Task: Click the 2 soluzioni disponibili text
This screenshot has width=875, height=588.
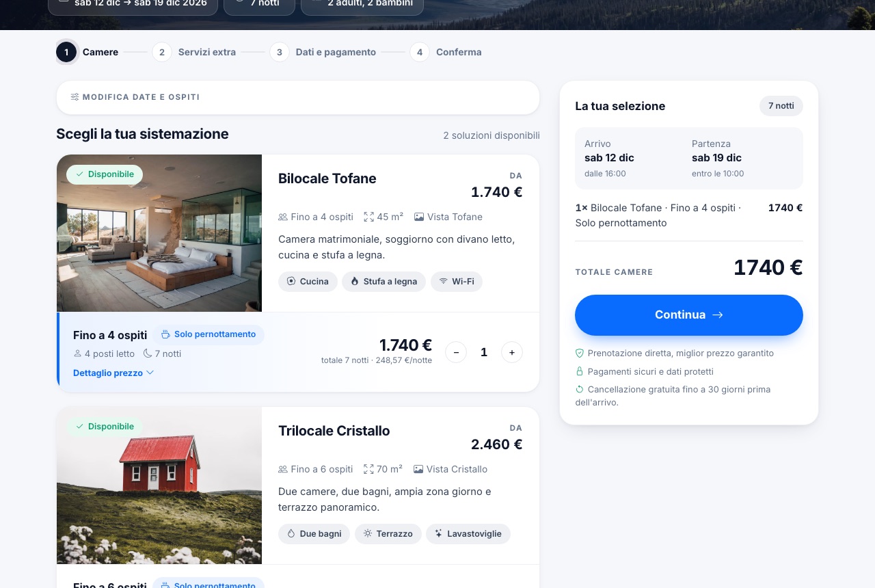Action: (492, 135)
